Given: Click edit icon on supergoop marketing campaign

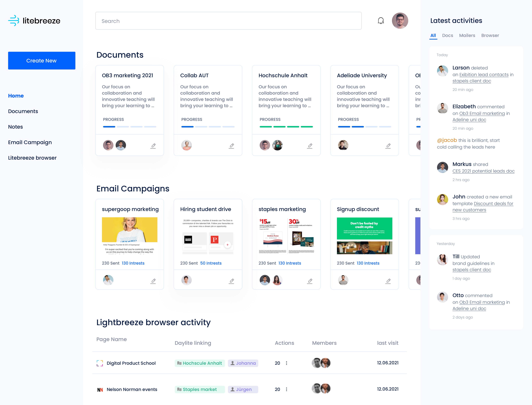Looking at the screenshot, I should point(153,281).
